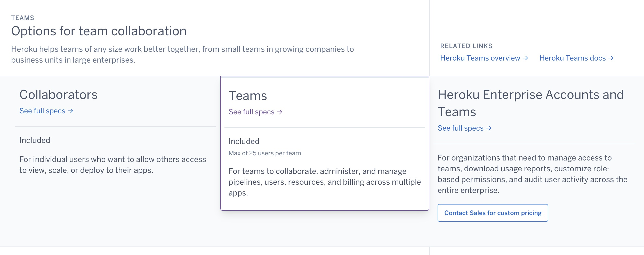Screen dimensions: 644x255
Task: Click the RELATED LINKS heading
Action: coord(466,46)
